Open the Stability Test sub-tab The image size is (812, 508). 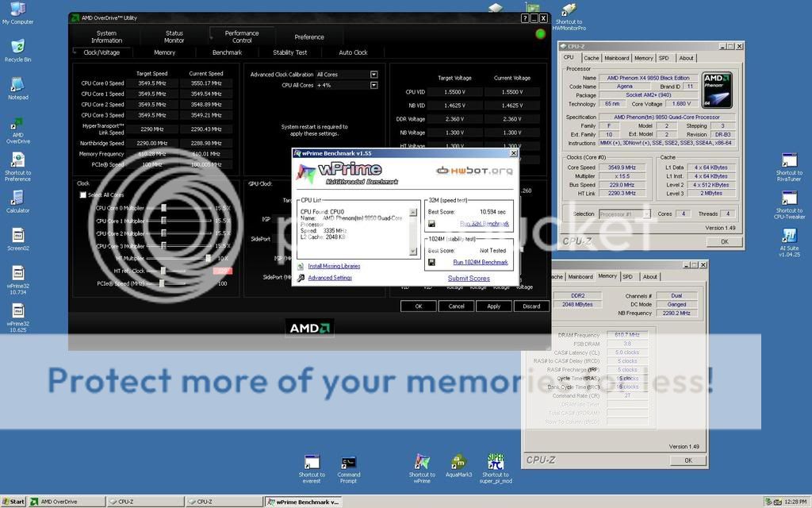pos(290,52)
